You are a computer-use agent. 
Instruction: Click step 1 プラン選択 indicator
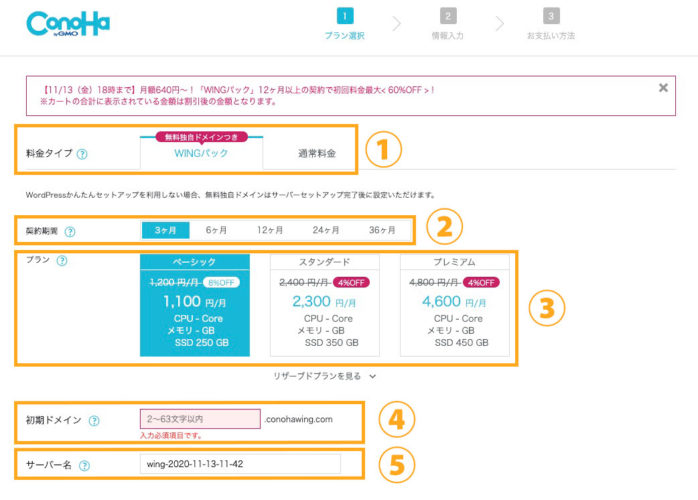tap(345, 24)
